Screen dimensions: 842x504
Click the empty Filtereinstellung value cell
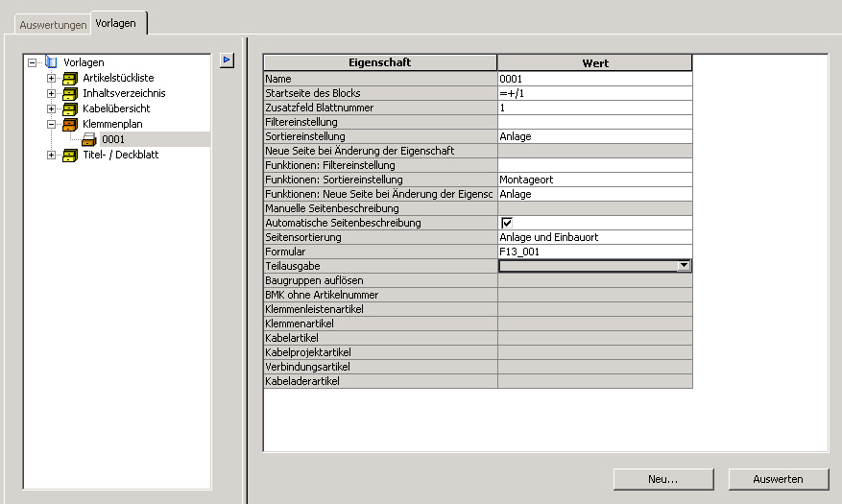[594, 122]
